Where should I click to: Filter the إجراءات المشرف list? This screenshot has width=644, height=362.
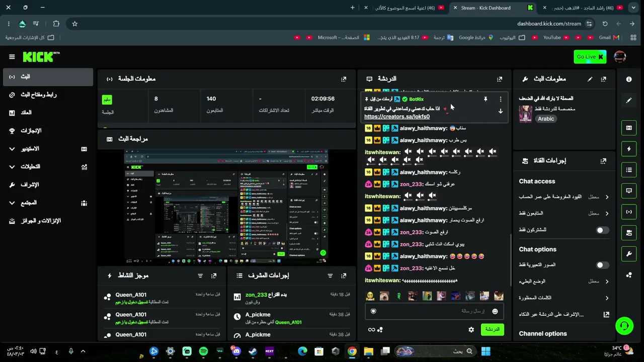[x=330, y=276]
